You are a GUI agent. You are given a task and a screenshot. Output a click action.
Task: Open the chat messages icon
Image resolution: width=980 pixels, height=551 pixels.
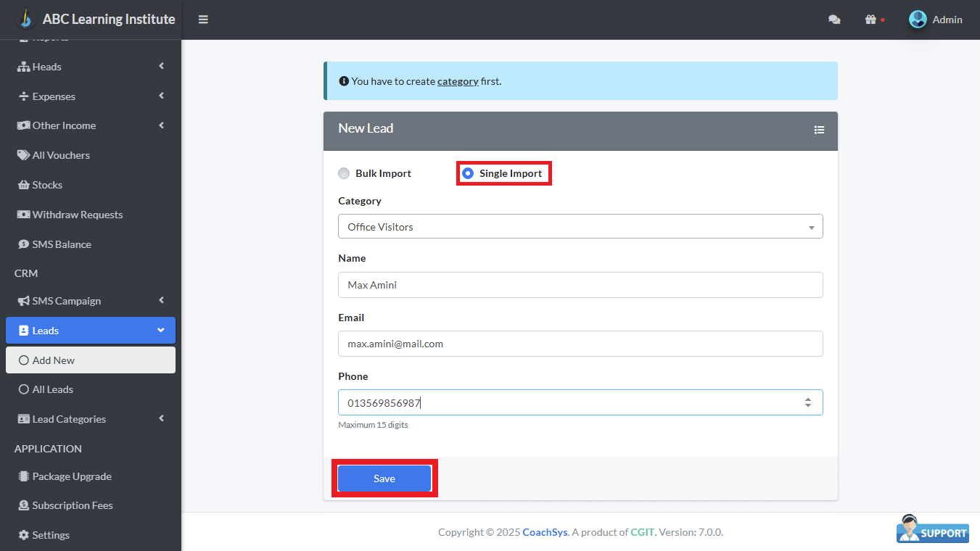coord(834,20)
